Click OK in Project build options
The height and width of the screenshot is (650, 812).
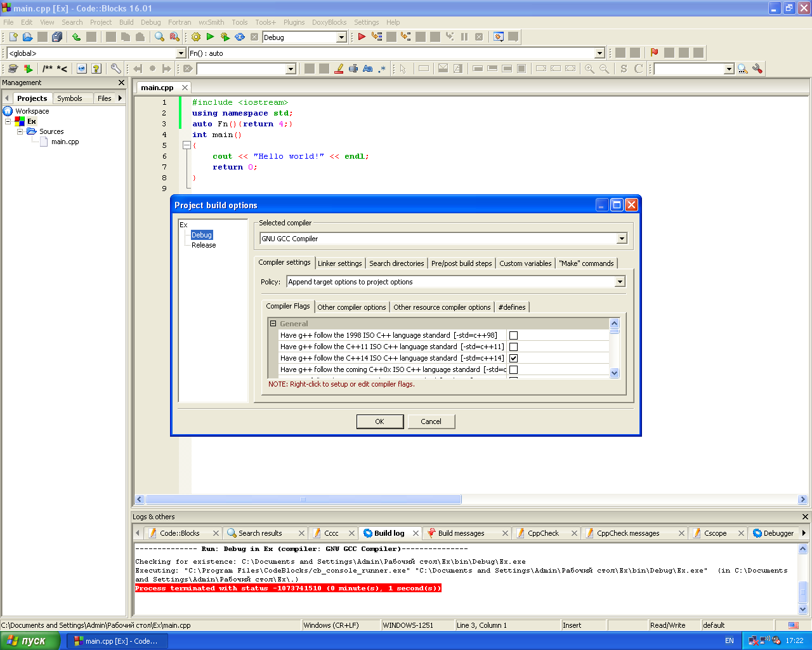(379, 421)
